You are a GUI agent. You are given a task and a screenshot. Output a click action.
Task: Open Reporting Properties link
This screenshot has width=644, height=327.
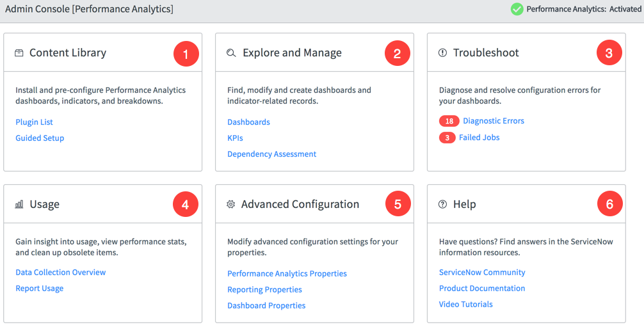pyautogui.click(x=264, y=290)
